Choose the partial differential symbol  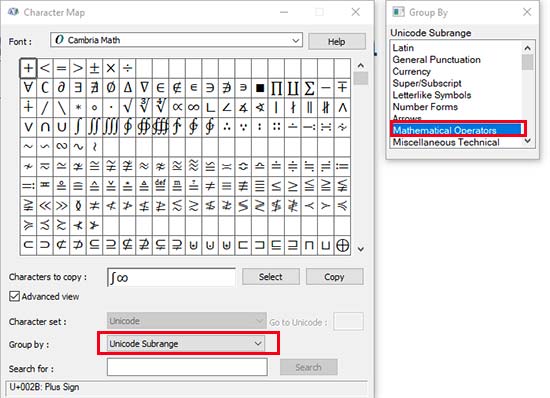point(61,88)
